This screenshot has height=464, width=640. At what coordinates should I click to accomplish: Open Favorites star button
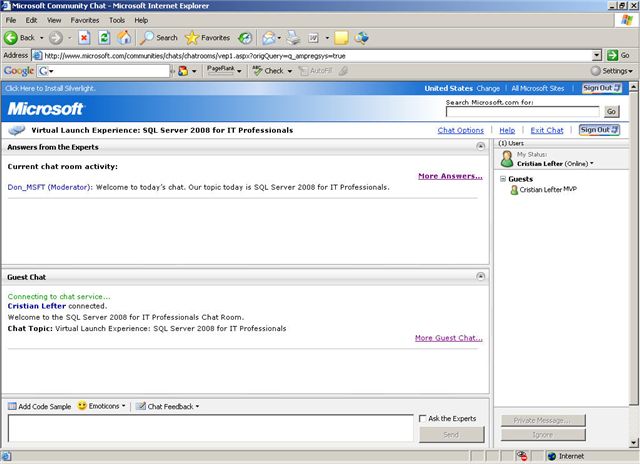click(207, 38)
